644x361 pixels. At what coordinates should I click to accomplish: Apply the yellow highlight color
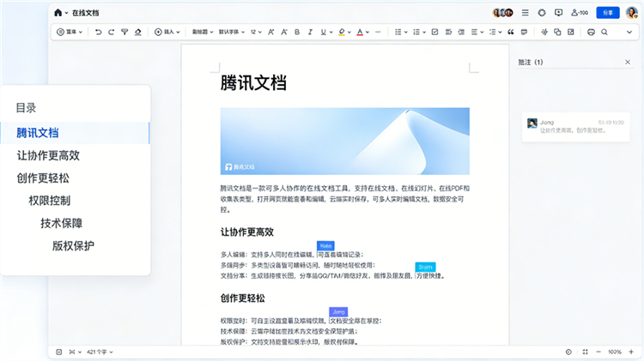[342, 32]
